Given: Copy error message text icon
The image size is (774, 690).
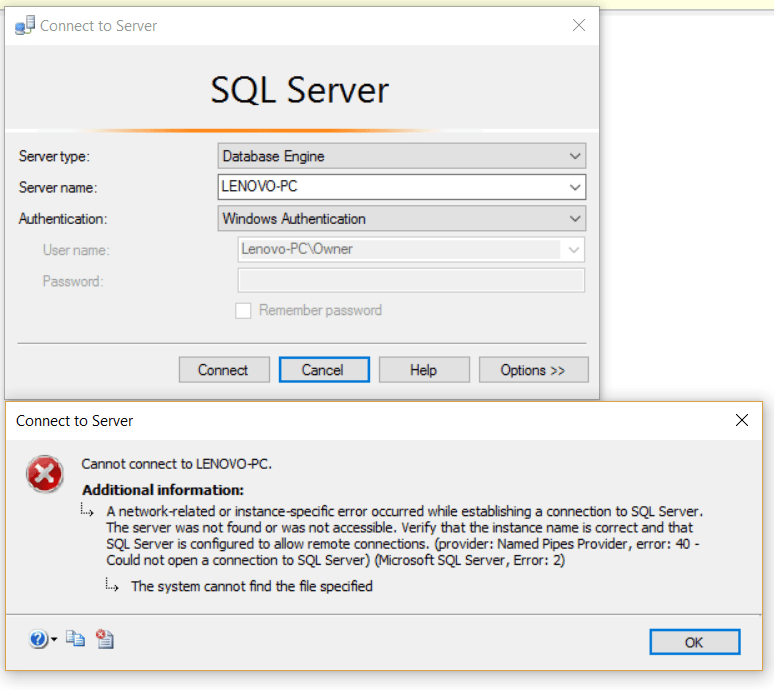Looking at the screenshot, I should coord(76,639).
